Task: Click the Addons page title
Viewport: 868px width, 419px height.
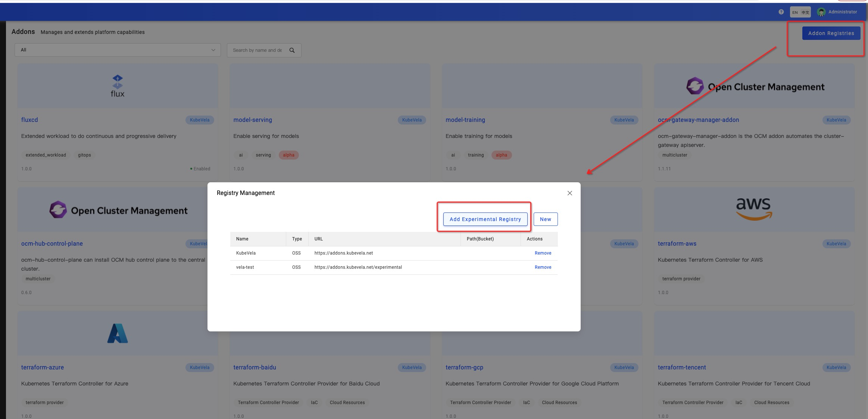Action: tap(23, 32)
